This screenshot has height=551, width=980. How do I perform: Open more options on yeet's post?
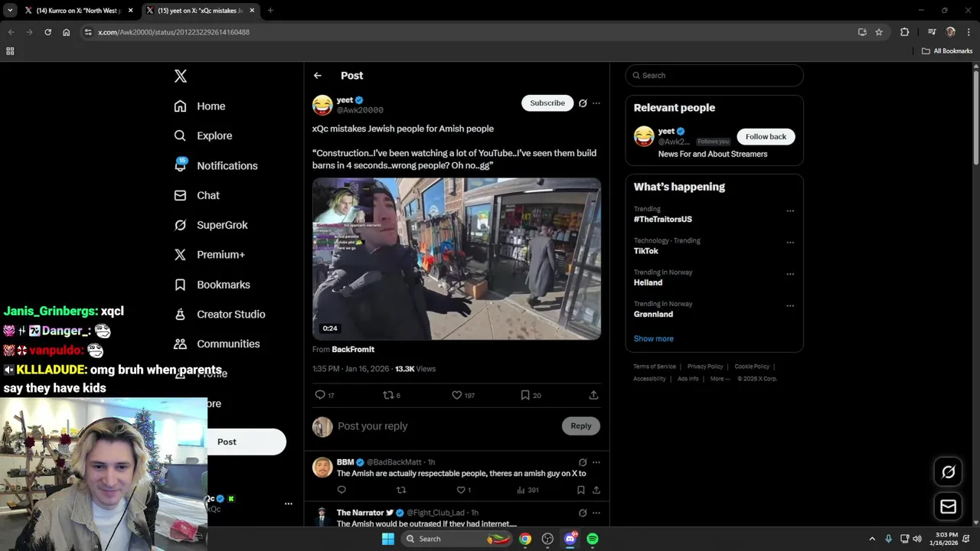coord(596,103)
